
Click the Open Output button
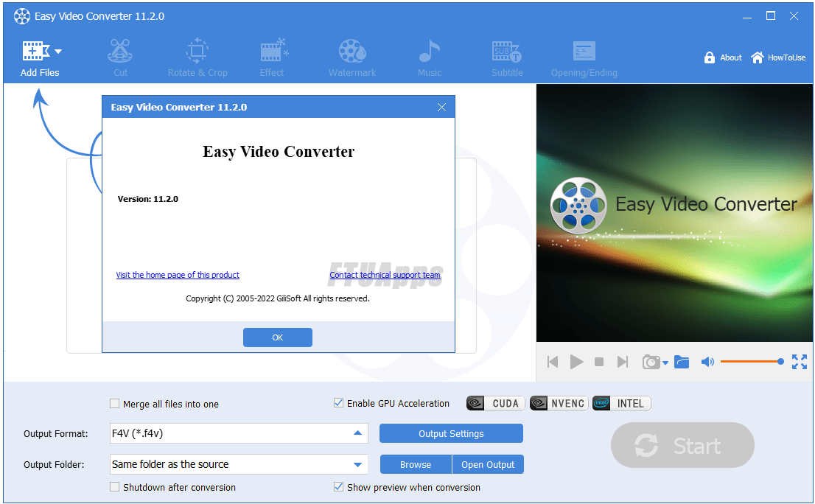[x=488, y=464]
